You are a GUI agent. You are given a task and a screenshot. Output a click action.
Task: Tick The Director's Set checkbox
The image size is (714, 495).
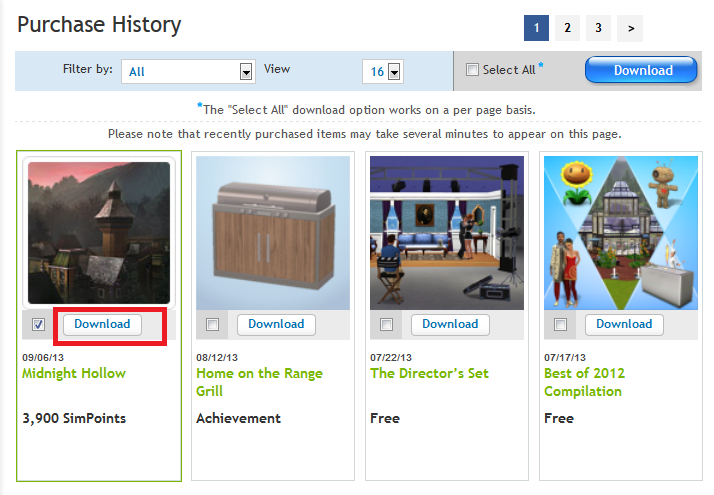[386, 324]
